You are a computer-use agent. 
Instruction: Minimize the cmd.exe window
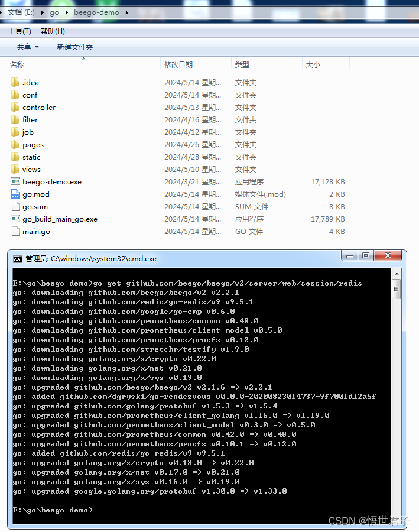click(350, 256)
